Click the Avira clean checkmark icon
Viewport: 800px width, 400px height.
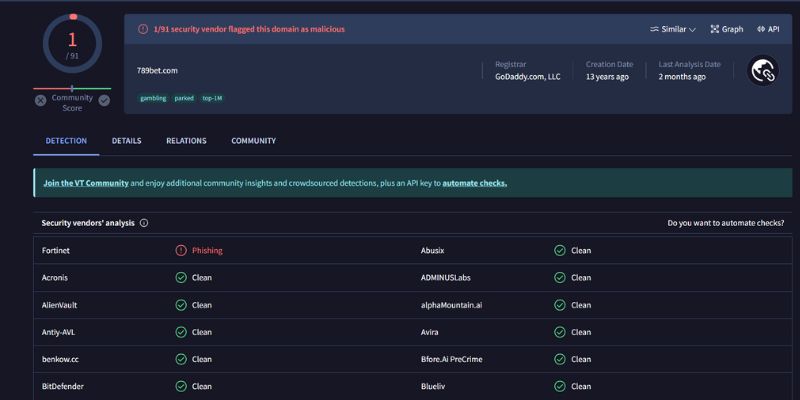tap(560, 332)
